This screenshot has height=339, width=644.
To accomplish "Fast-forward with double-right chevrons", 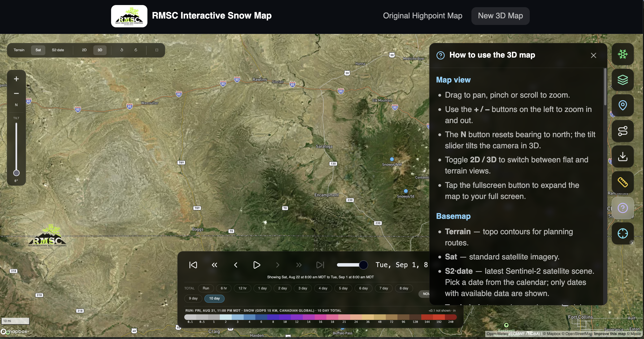I will tap(299, 265).
